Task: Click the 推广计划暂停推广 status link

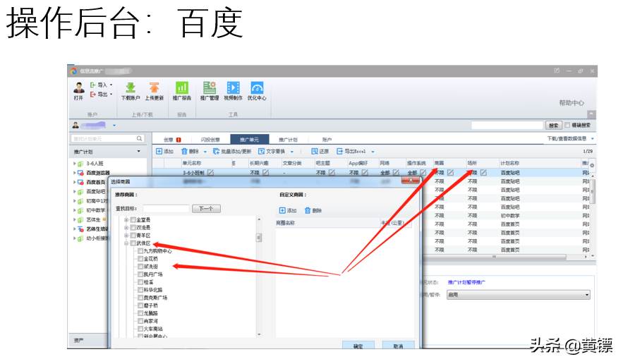Action: point(466,282)
